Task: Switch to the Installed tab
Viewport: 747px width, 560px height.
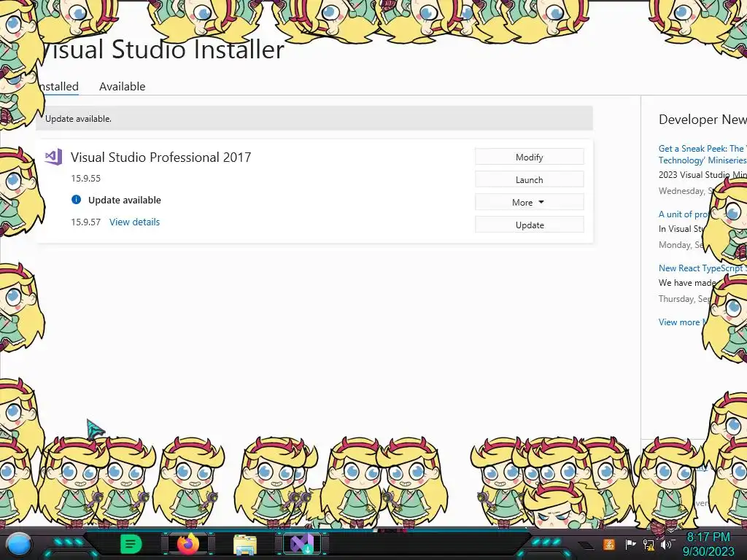Action: [x=58, y=86]
